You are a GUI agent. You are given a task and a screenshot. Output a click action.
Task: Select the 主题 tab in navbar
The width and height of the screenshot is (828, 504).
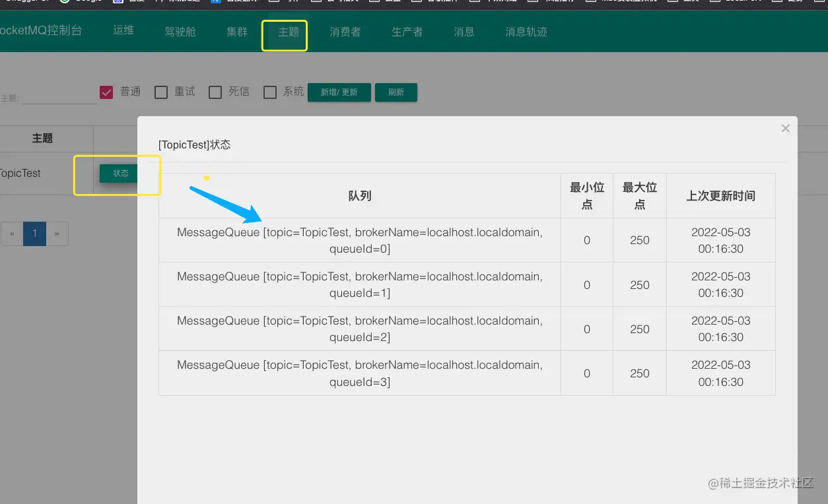(x=289, y=32)
